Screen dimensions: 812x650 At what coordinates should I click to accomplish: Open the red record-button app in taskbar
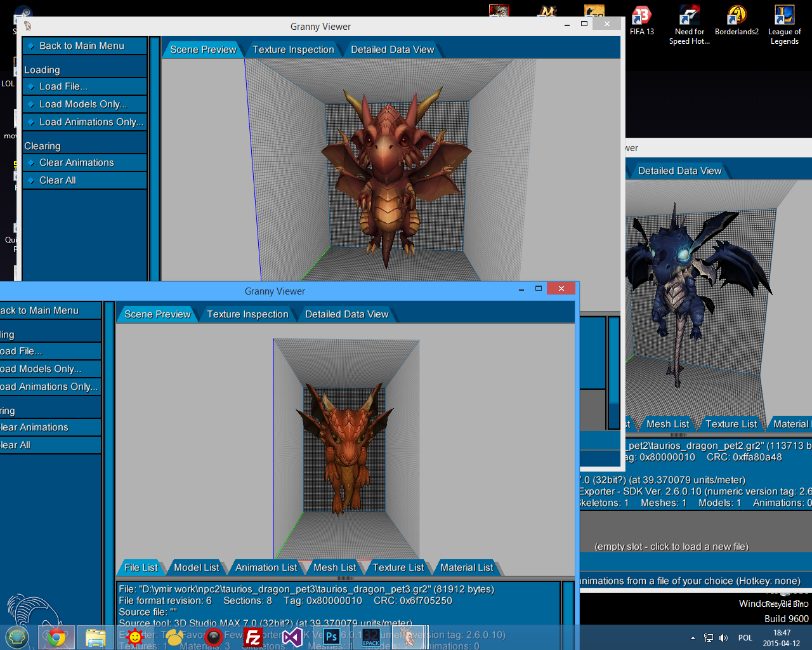click(214, 637)
